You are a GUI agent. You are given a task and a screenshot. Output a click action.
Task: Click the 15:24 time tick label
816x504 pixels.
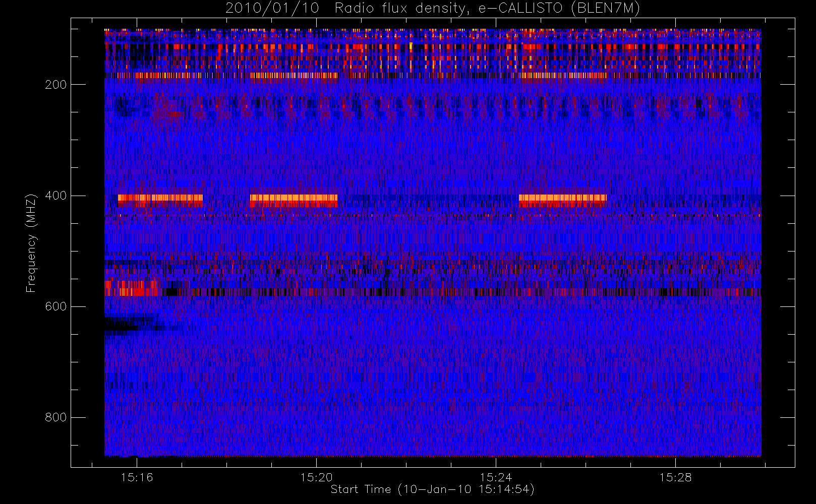point(496,477)
